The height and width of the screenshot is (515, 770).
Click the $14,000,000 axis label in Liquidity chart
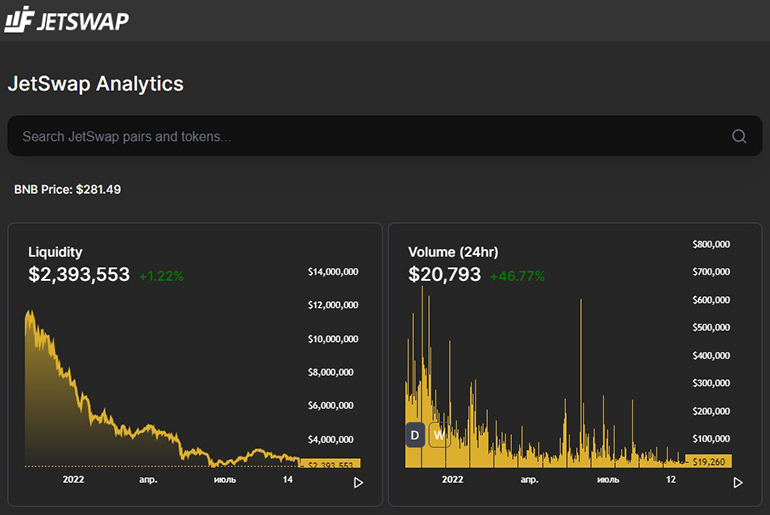[333, 271]
